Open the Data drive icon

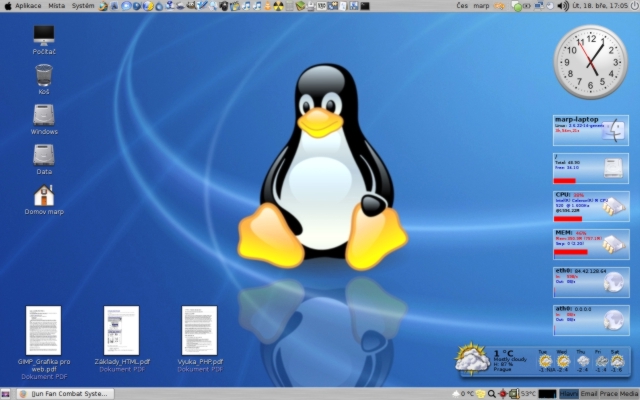click(44, 159)
